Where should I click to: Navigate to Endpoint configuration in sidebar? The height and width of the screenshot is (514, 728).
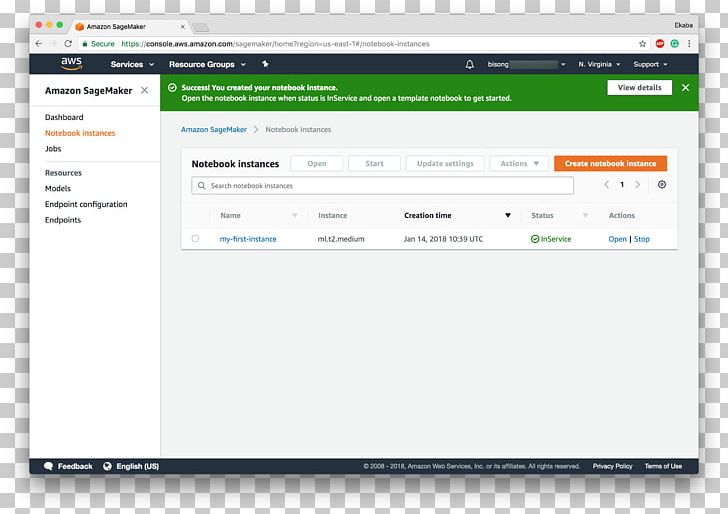[86, 204]
